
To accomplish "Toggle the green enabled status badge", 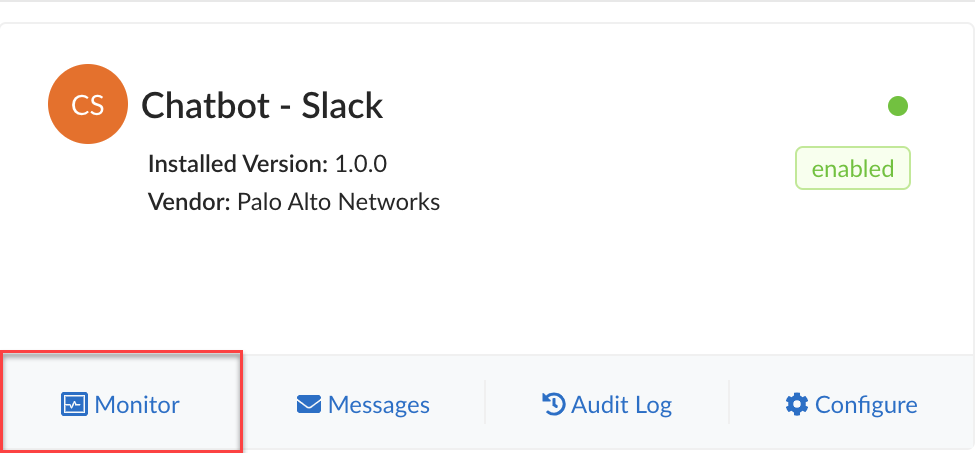I will [x=852, y=168].
